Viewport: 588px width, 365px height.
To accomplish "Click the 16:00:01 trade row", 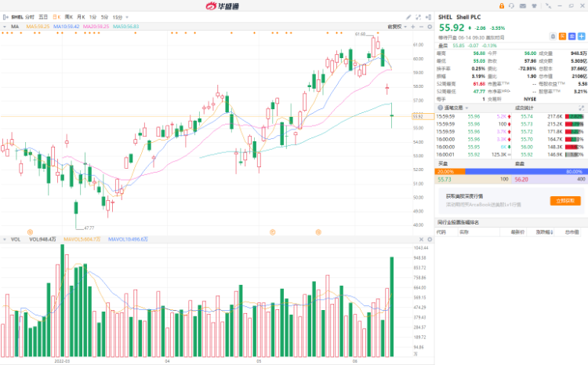I will (x=474, y=155).
